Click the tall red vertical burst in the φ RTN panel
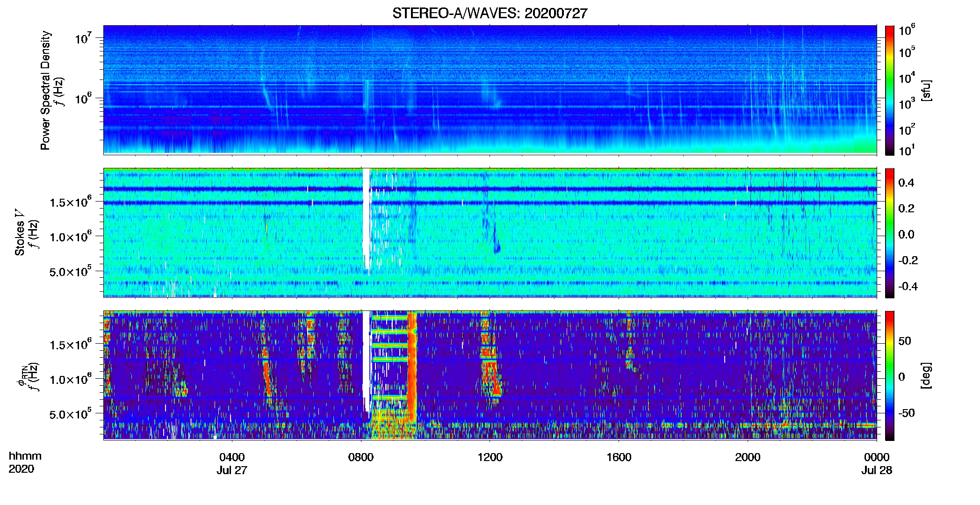 (x=412, y=367)
